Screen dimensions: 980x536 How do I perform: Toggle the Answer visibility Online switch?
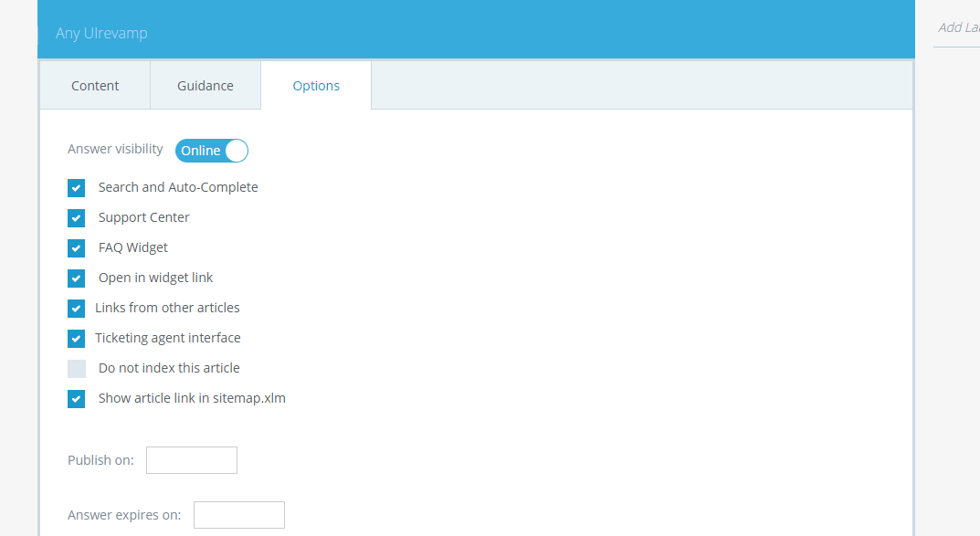click(212, 151)
